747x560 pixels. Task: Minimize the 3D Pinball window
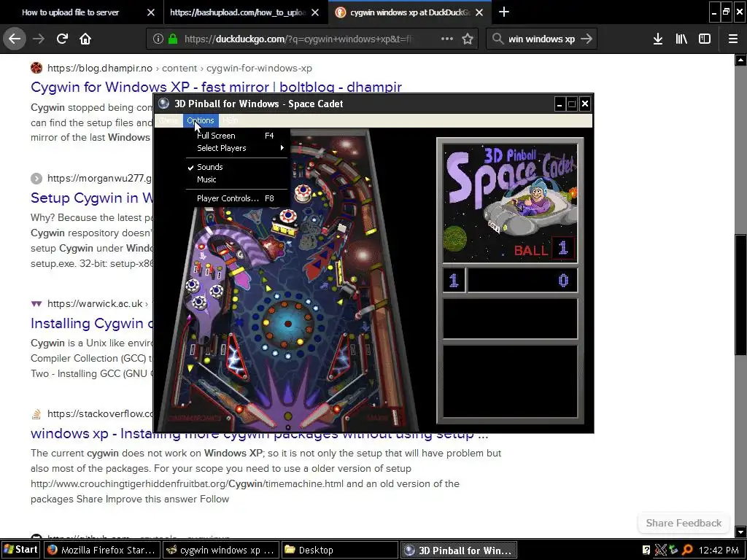[x=560, y=104]
